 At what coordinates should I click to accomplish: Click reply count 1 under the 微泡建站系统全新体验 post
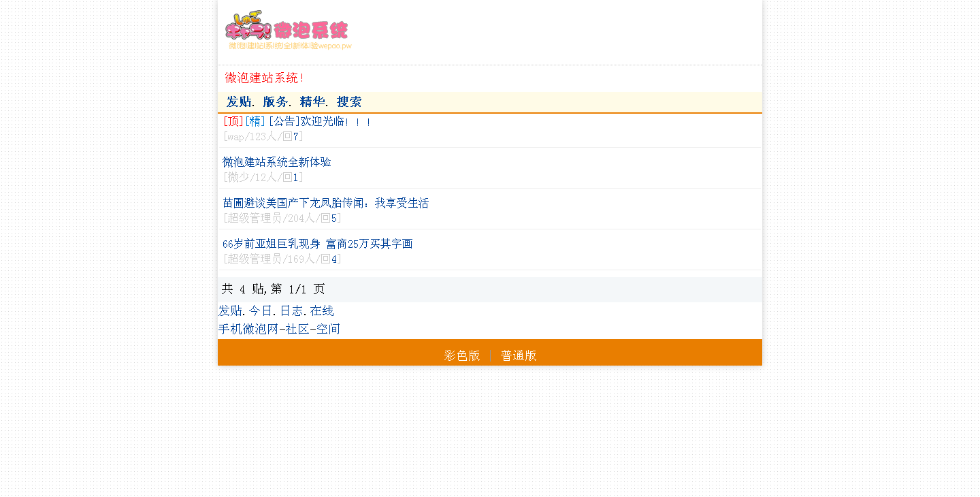[296, 178]
